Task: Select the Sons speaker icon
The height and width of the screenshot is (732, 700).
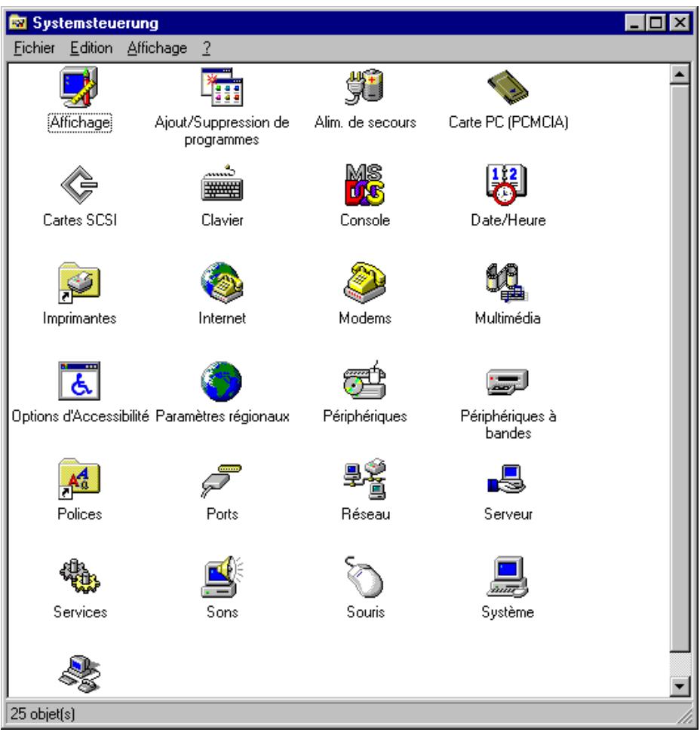Action: [x=223, y=577]
